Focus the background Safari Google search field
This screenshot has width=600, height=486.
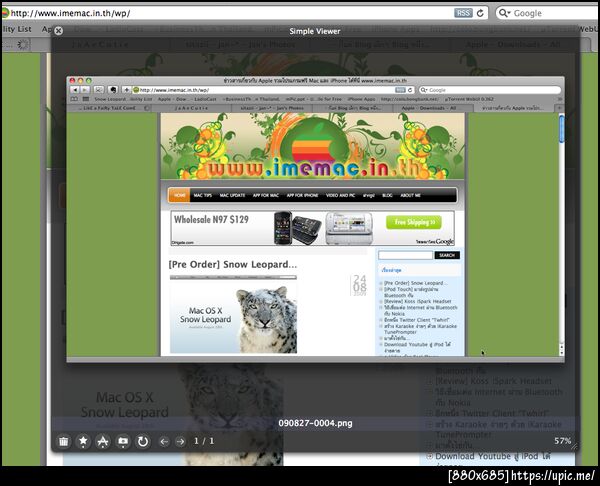[549, 13]
